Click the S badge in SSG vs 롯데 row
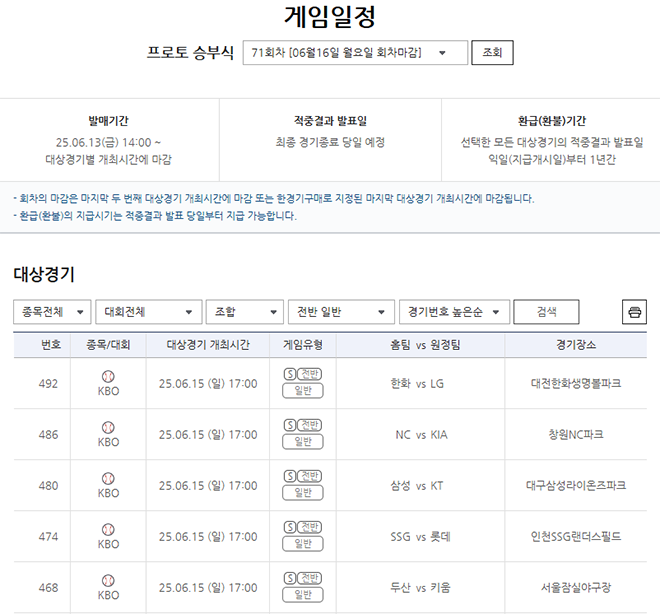Viewport: 660px width, 614px height. point(290,527)
